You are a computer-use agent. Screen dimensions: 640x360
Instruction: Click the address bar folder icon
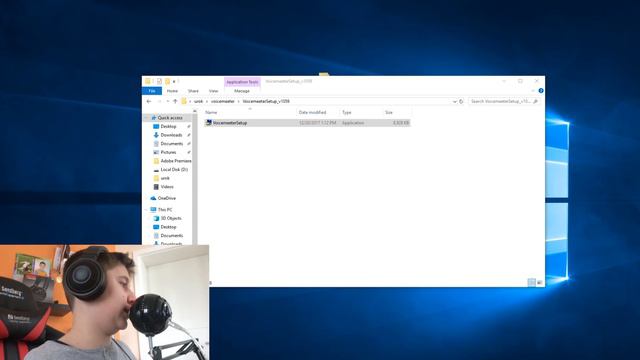(184, 101)
